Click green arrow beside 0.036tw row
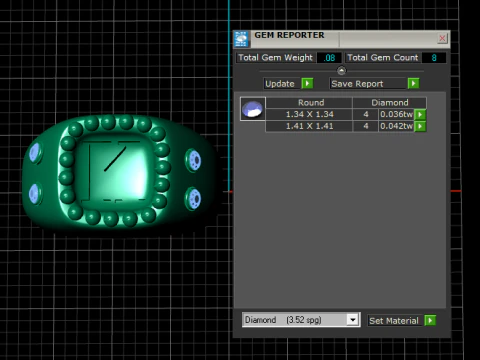Image resolution: width=480 pixels, height=360 pixels. click(x=420, y=114)
